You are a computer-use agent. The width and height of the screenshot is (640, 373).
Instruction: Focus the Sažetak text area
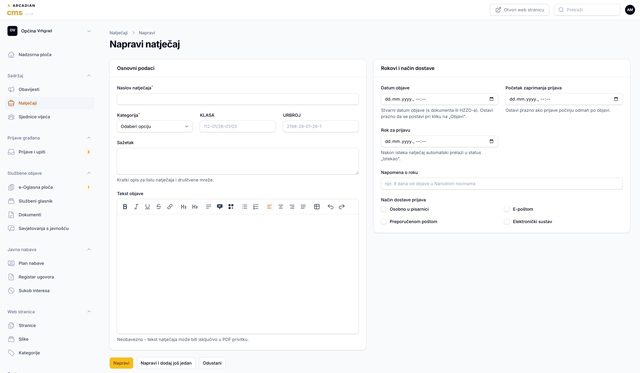pos(238,161)
